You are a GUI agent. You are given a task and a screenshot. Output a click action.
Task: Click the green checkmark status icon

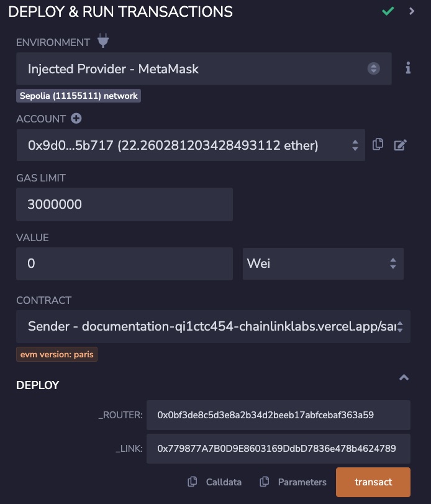tap(388, 11)
